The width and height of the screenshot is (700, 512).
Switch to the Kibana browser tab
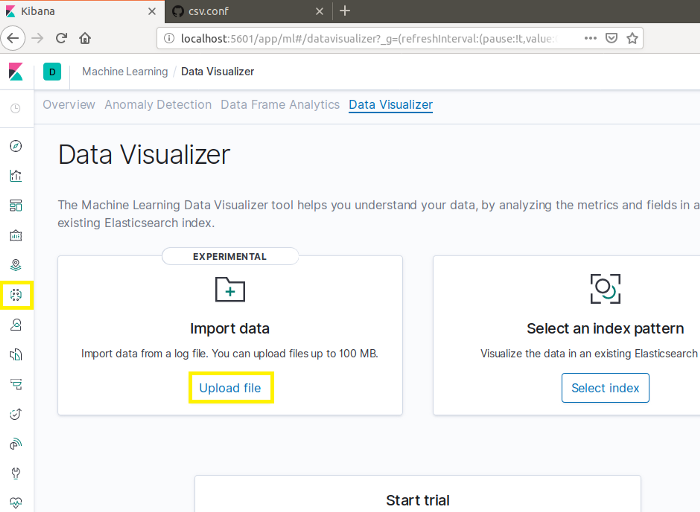pyautogui.click(x=80, y=11)
